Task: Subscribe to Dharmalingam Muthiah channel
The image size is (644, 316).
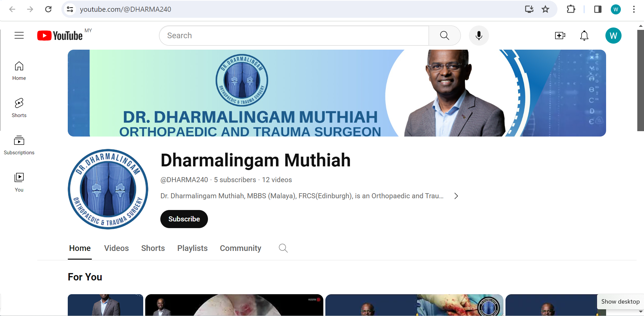Action: pos(184,219)
